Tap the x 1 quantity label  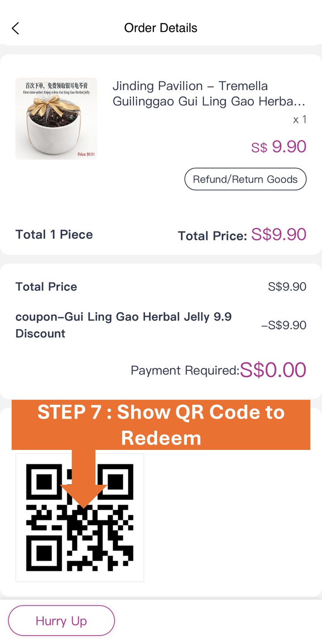tap(299, 119)
